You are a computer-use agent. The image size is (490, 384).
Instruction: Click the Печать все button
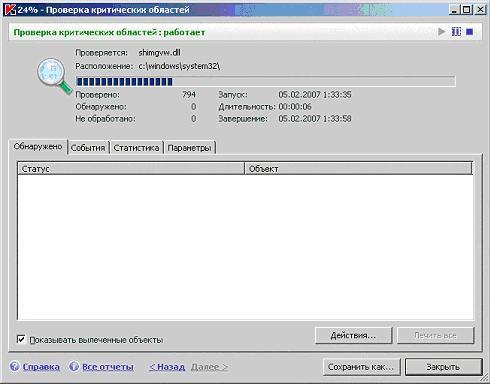pos(435,335)
